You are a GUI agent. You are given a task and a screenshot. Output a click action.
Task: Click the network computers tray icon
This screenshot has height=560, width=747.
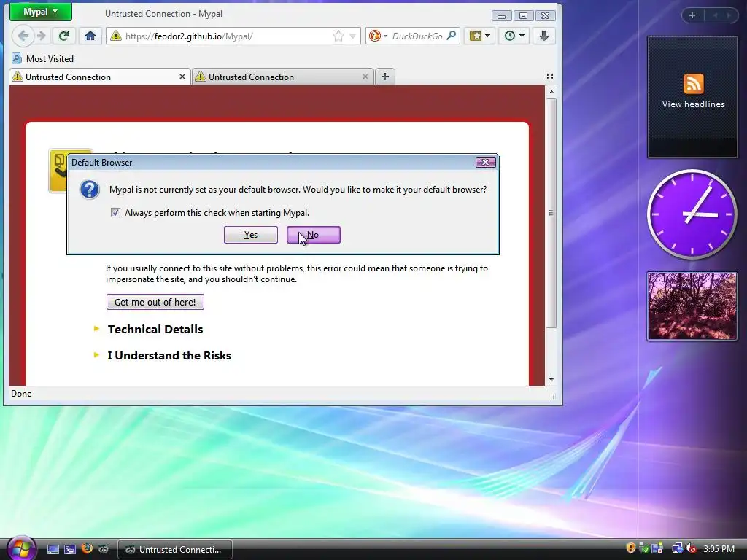tap(677, 548)
